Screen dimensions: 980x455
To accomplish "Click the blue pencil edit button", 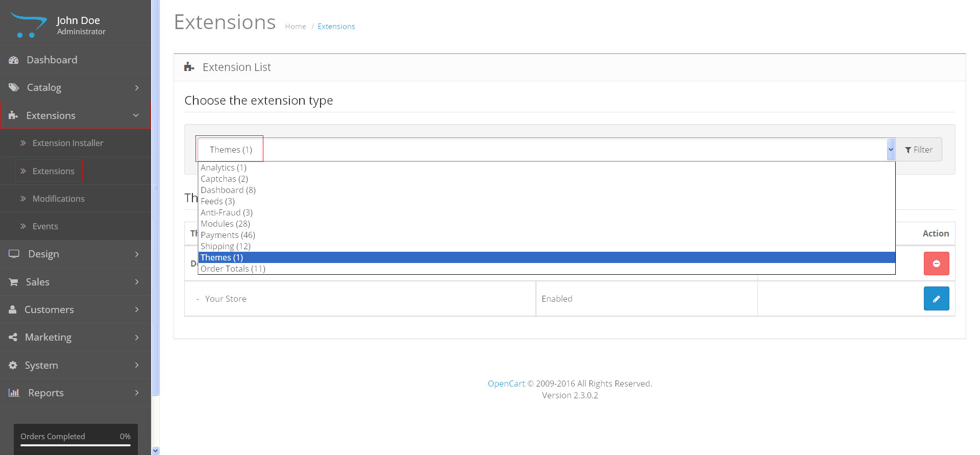I will click(x=936, y=299).
